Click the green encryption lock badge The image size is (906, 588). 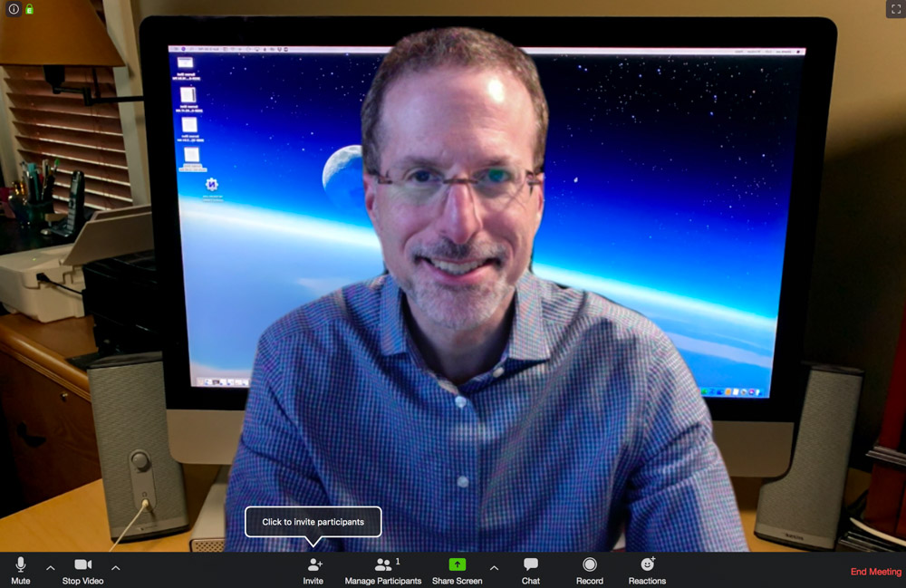point(30,9)
